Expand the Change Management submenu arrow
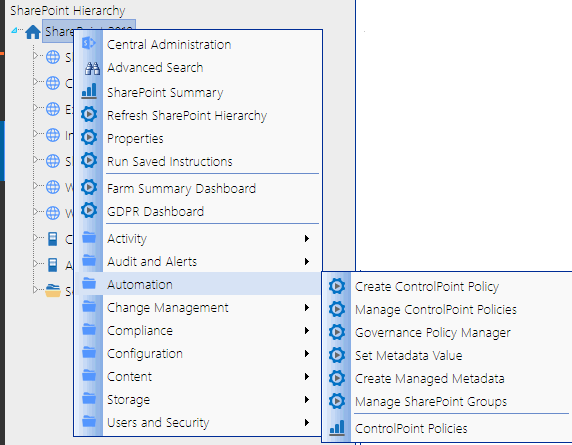Image resolution: width=572 pixels, height=445 pixels. (x=307, y=307)
